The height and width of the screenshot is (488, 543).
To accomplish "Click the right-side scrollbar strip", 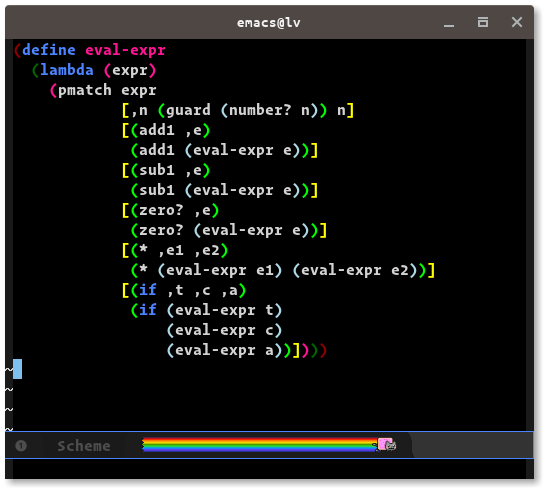I will coord(530,235).
